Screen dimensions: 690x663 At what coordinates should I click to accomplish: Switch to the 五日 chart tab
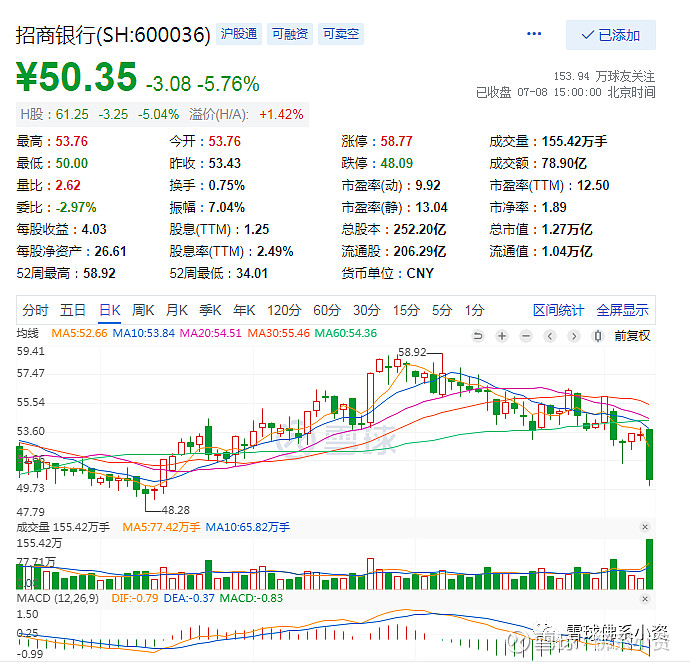click(73, 310)
